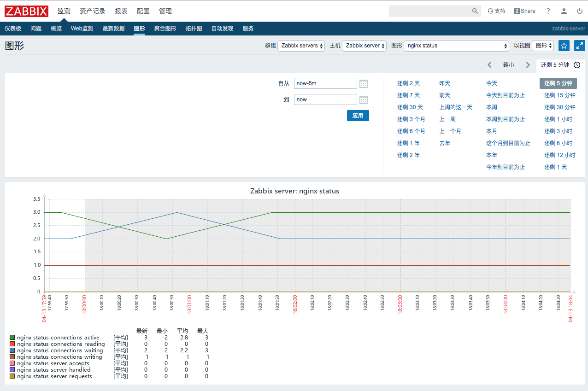Screen dimensions: 588x391
Task: Click green connections active legend swatch
Action: [x=12, y=338]
